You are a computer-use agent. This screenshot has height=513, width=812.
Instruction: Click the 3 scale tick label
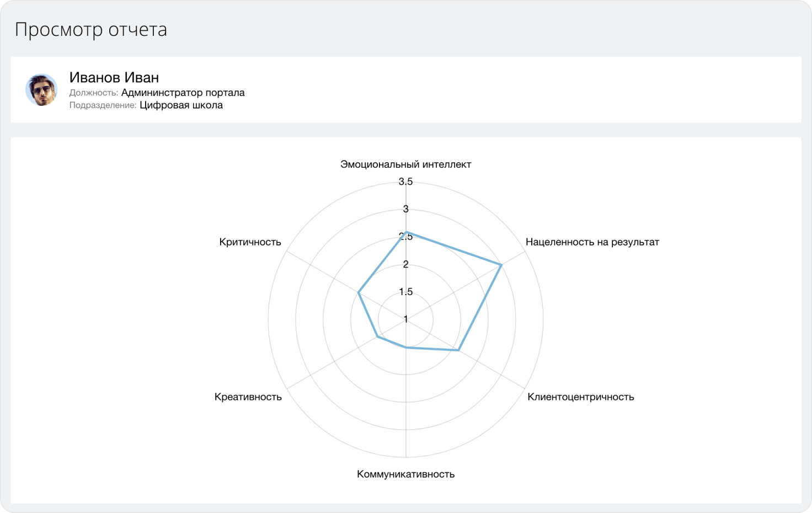[x=405, y=209]
